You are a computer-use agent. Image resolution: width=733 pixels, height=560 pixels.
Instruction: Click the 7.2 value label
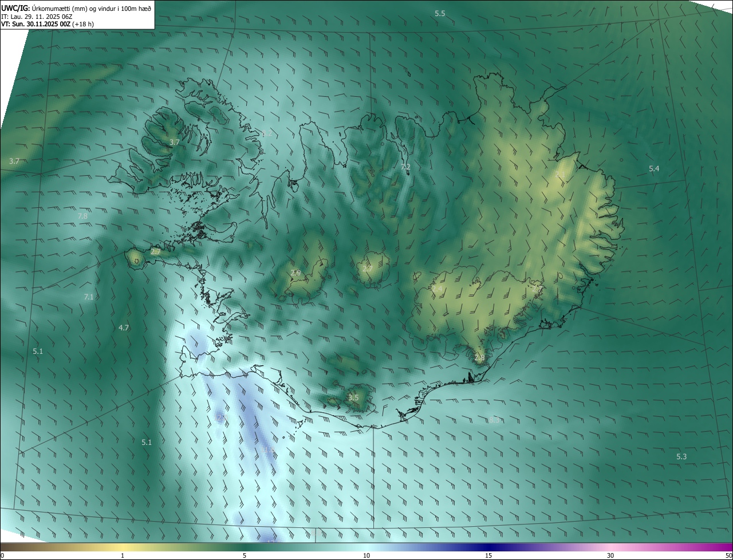(x=405, y=167)
